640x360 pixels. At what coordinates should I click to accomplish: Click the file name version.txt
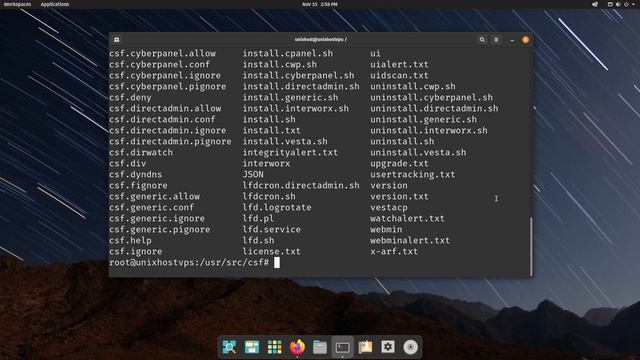[399, 197]
